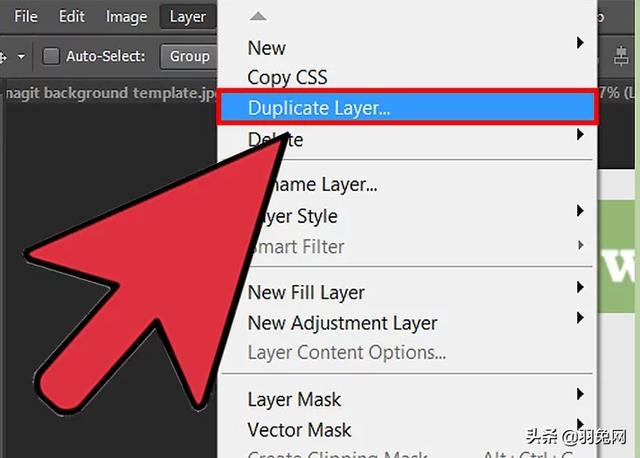640x458 pixels.
Task: Click the Layer menu title
Action: pos(188,17)
